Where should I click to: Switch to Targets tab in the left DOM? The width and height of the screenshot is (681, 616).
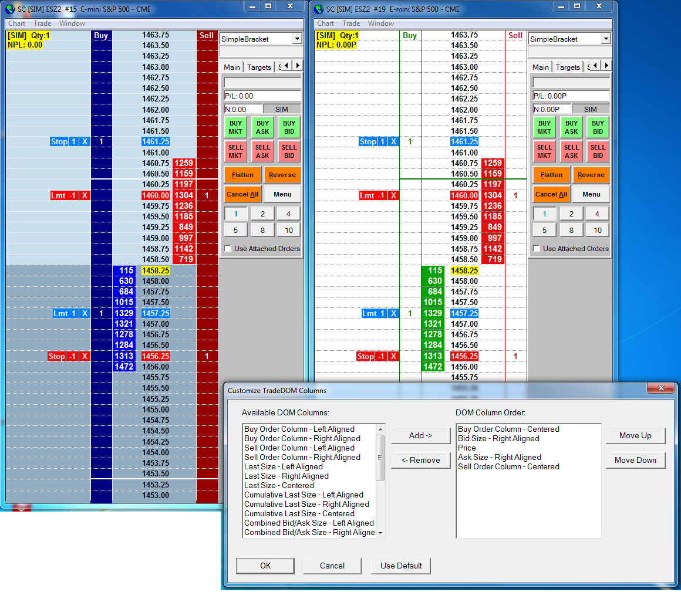259,67
